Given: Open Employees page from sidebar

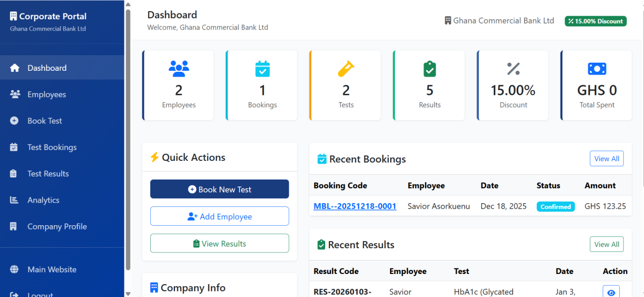Looking at the screenshot, I should (x=62, y=94).
